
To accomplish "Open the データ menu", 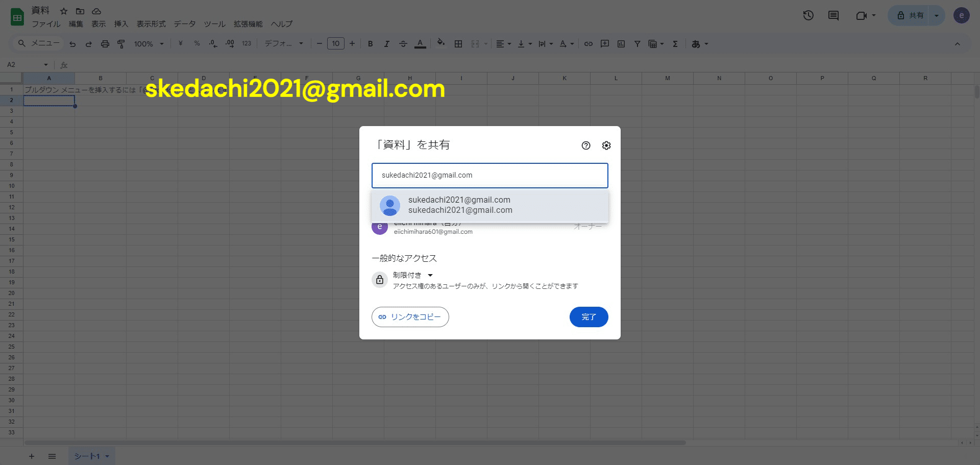I will coord(185,24).
